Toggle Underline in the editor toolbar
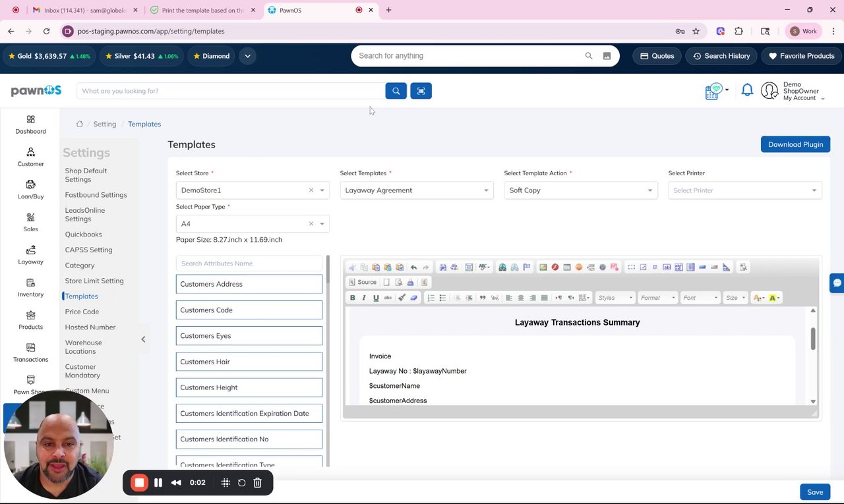 pyautogui.click(x=376, y=298)
